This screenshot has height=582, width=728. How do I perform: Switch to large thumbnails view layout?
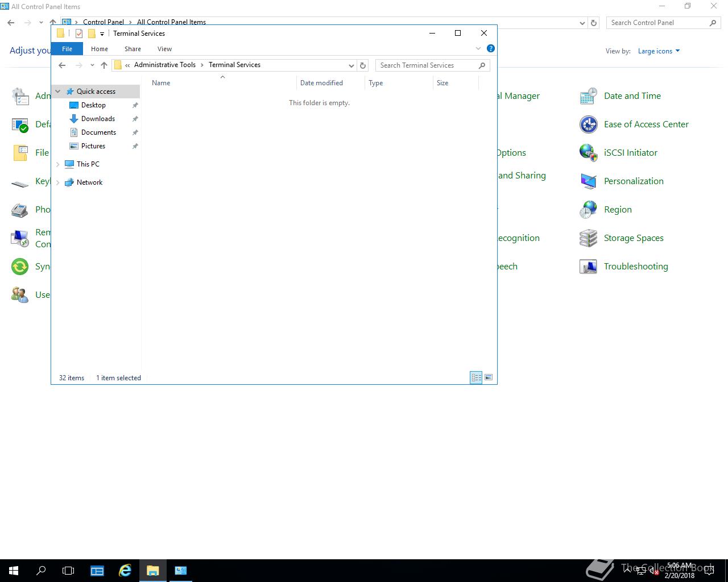click(x=489, y=377)
